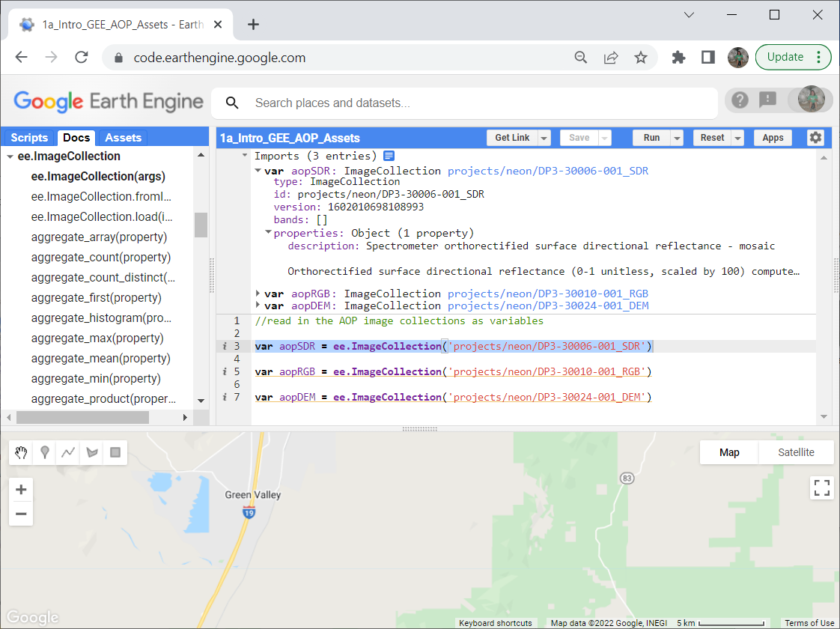Image resolution: width=840 pixels, height=629 pixels.
Task: Click the search magnifier icon
Action: coord(232,103)
